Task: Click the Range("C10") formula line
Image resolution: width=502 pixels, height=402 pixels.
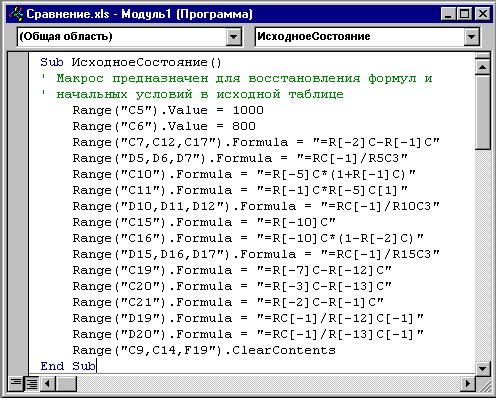Action: click(244, 174)
